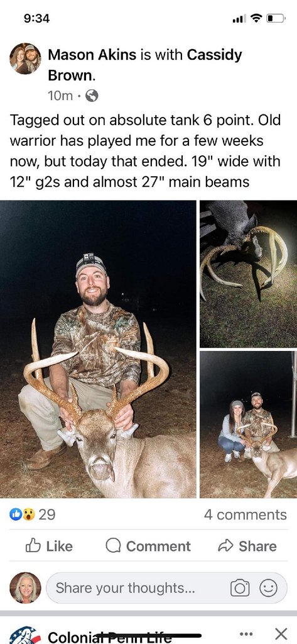This screenshot has height=644, width=297.
Task: Focus the Share your thoughts field
Action: pyautogui.click(x=136, y=588)
